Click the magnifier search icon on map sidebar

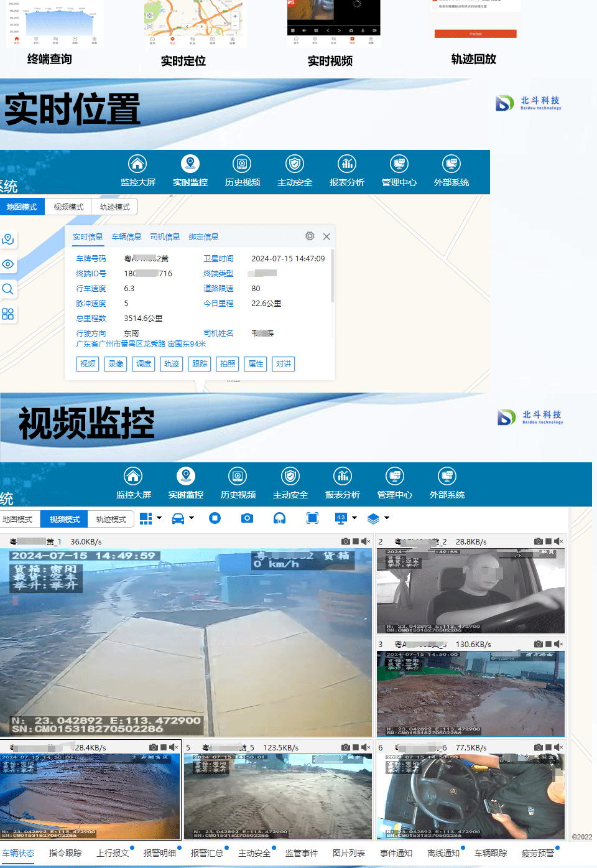(x=8, y=289)
